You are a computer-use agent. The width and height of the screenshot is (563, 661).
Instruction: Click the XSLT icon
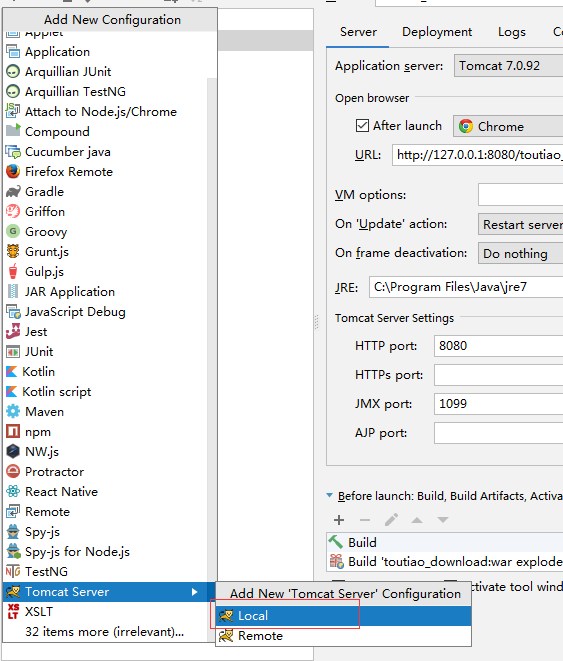tap(13, 611)
